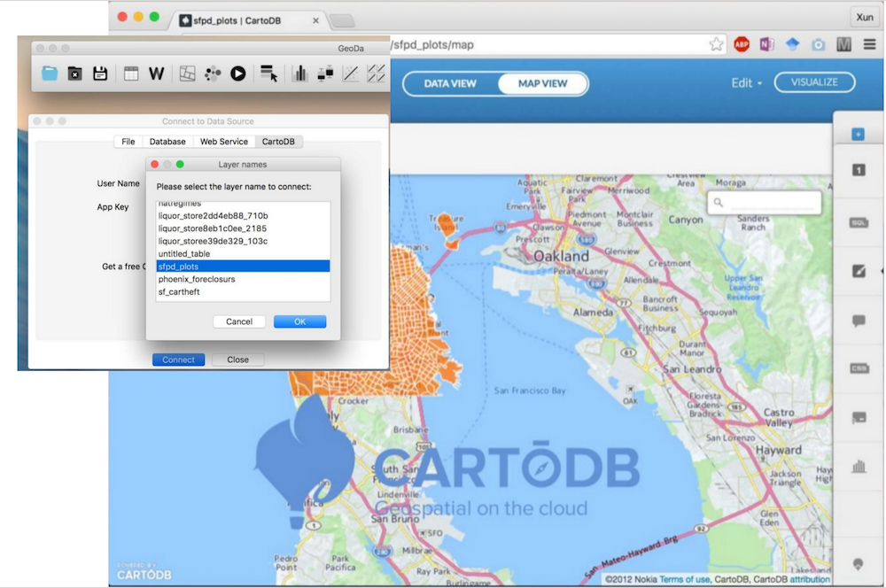Click the gray M extension icon
This screenshot has width=886, height=588.
point(843,44)
